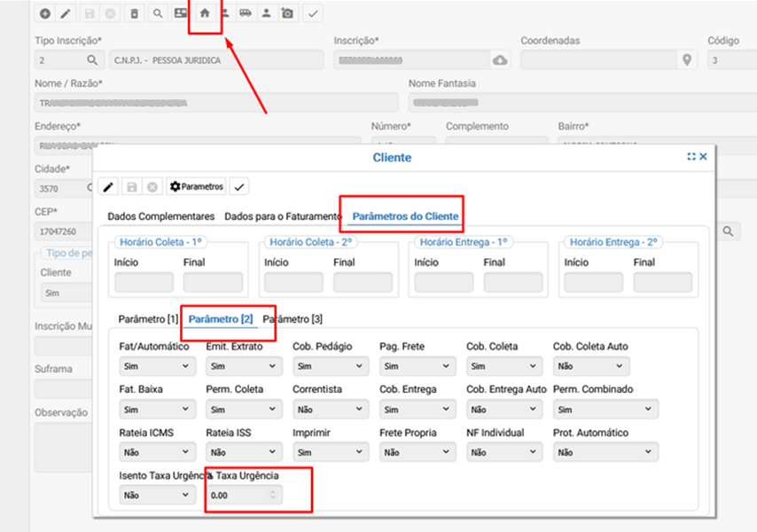Click the cloud download icon beside Inscrição
This screenshot has height=532, width=757.
pyautogui.click(x=500, y=59)
